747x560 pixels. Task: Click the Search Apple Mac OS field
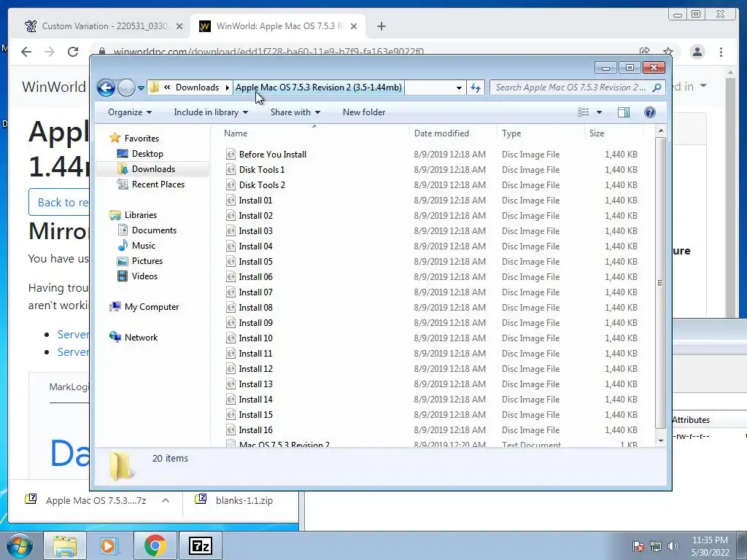571,87
